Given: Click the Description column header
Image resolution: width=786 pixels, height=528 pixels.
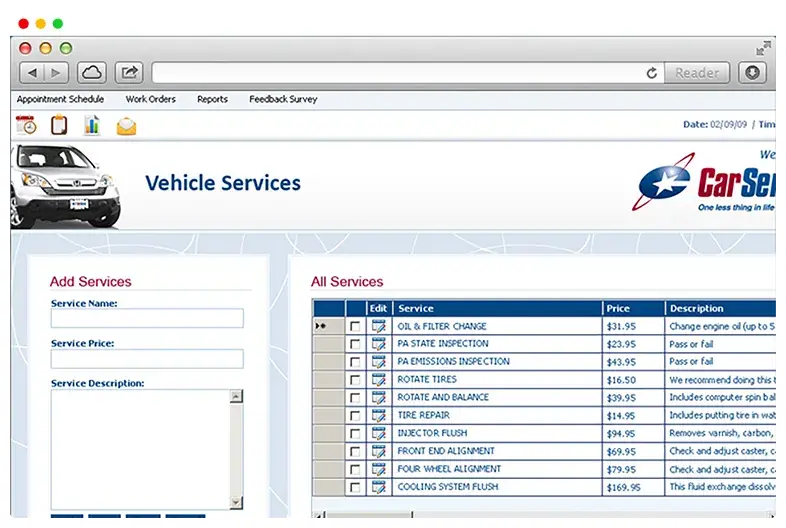Looking at the screenshot, I should click(x=720, y=308).
